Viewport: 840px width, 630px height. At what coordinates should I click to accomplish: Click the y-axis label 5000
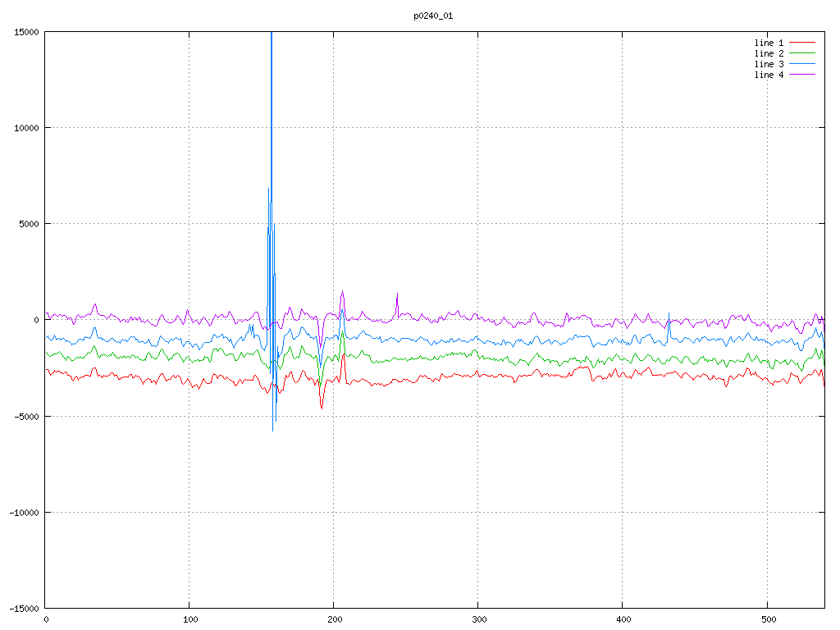point(29,224)
